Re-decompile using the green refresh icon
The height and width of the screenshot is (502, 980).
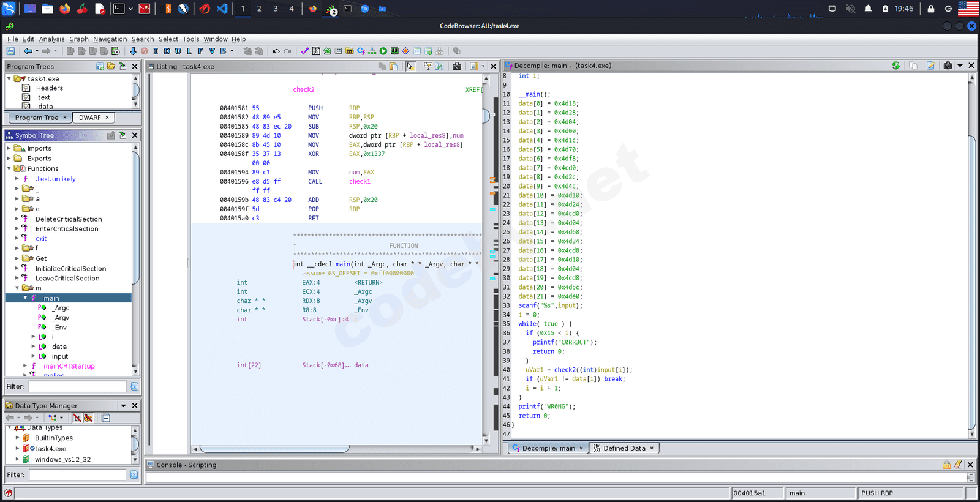pyautogui.click(x=895, y=66)
